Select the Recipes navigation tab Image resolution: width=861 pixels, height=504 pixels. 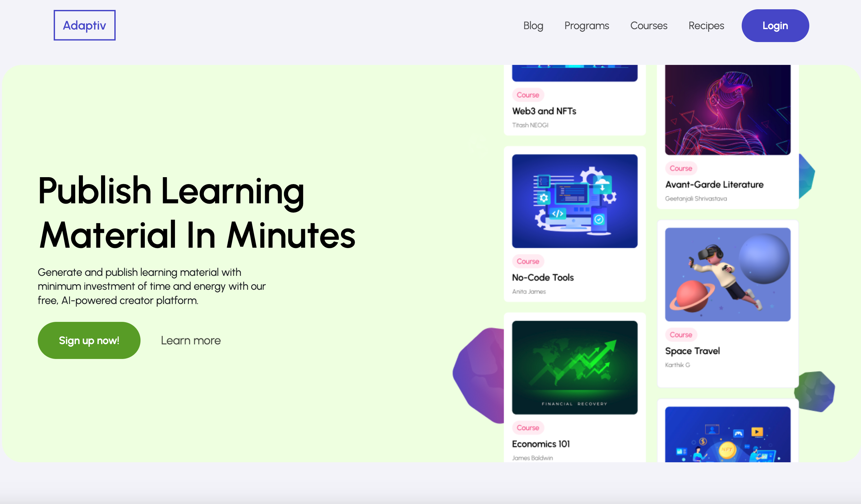click(x=706, y=25)
